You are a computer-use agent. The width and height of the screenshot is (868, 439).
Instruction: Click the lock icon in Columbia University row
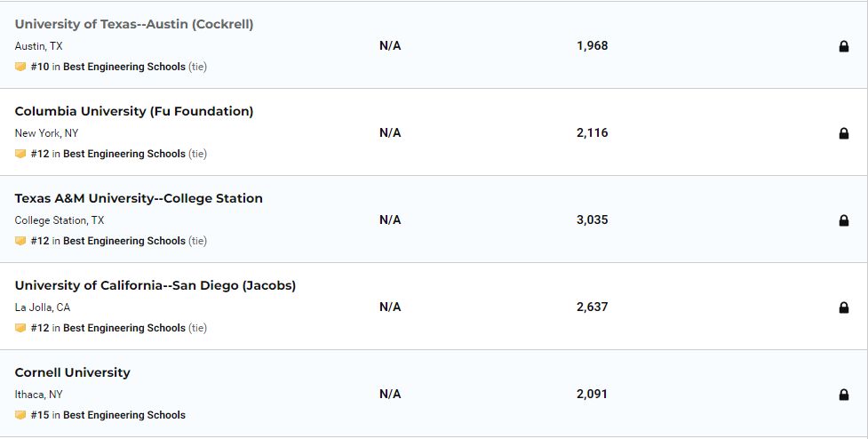(x=844, y=133)
